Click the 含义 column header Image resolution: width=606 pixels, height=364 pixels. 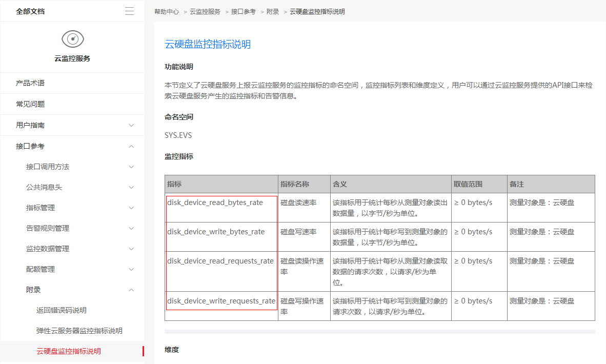click(x=391, y=185)
